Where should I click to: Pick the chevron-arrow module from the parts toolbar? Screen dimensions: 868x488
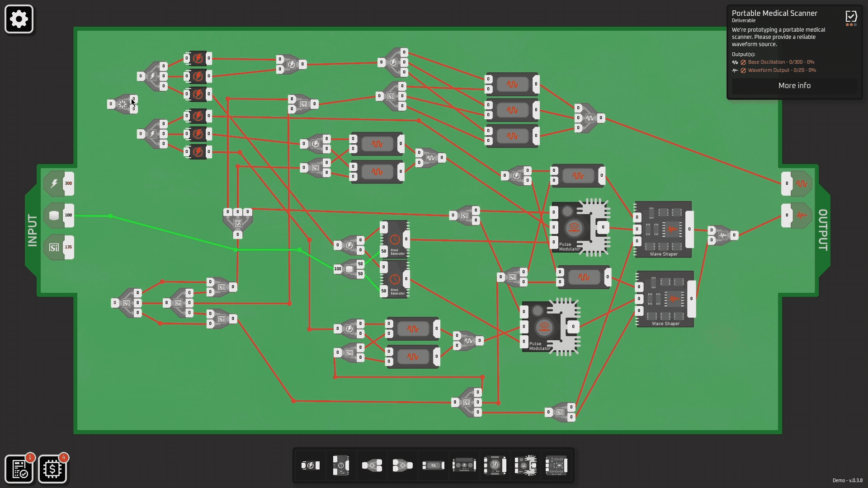pos(495,465)
